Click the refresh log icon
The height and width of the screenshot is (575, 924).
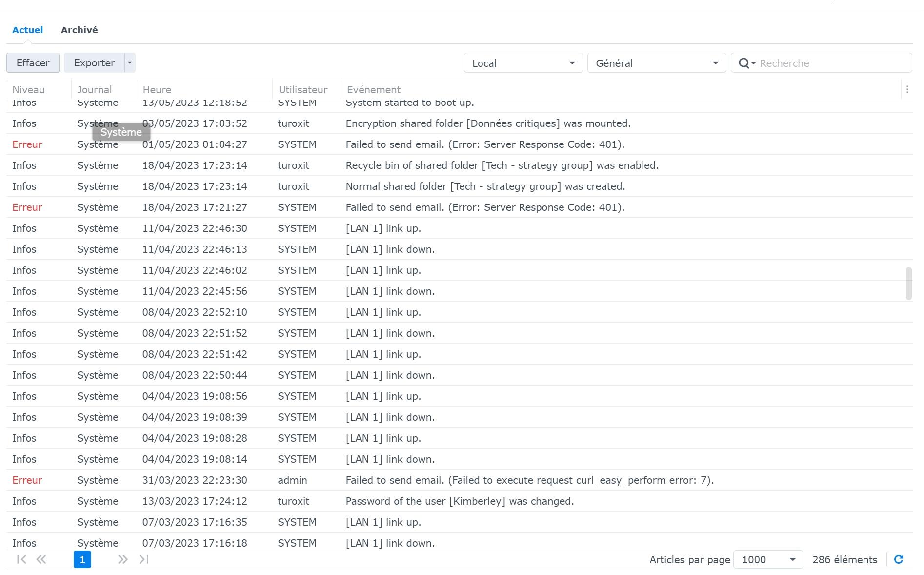coord(898,559)
